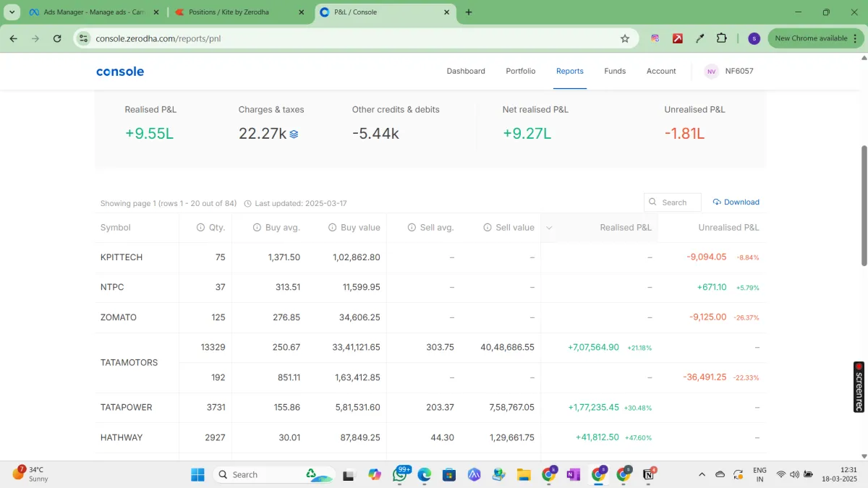Click the +7,07,564.90 realised P&L value
This screenshot has height=488, width=868.
tap(593, 348)
